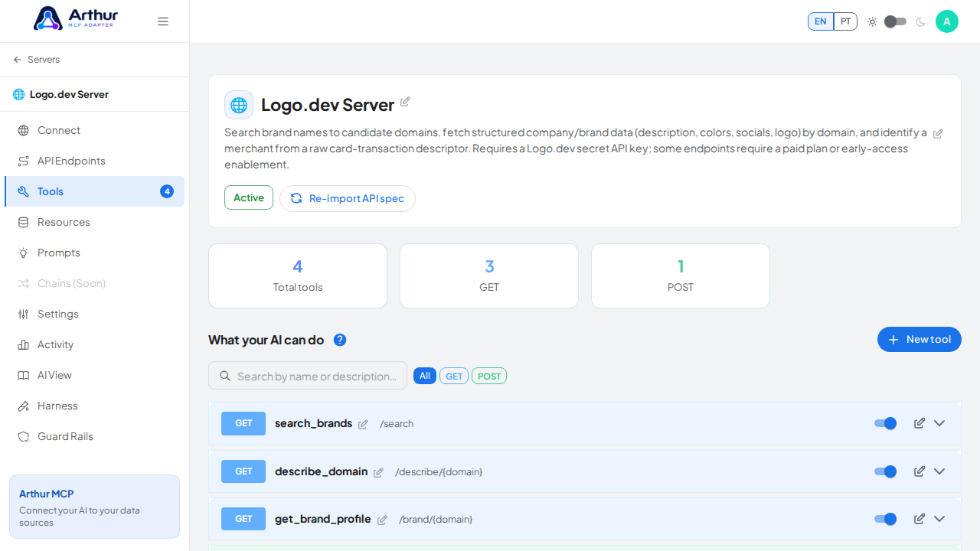
Task: Focus the tool search field
Action: pyautogui.click(x=308, y=376)
